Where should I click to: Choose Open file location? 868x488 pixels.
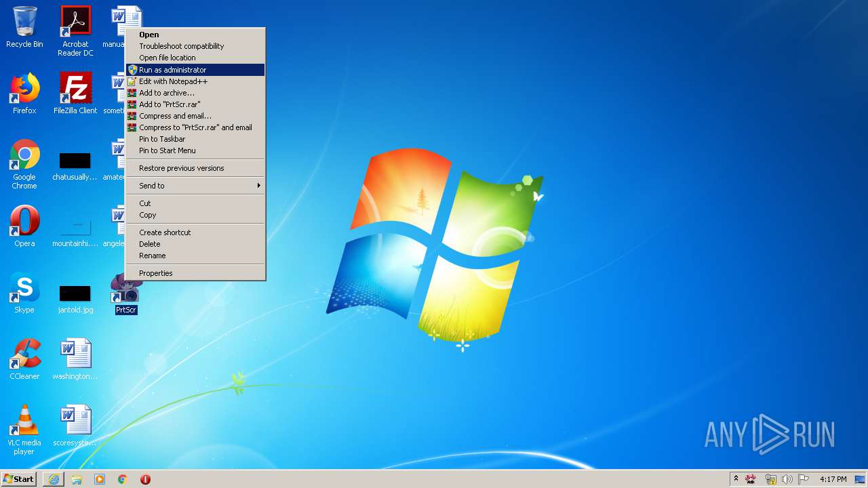195,58
